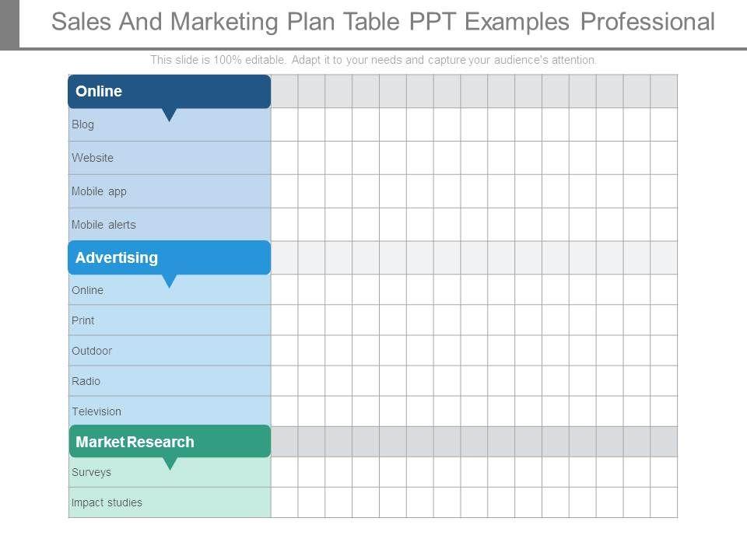The height and width of the screenshot is (560, 747).
Task: Select the Mobile app row
Action: (x=99, y=191)
